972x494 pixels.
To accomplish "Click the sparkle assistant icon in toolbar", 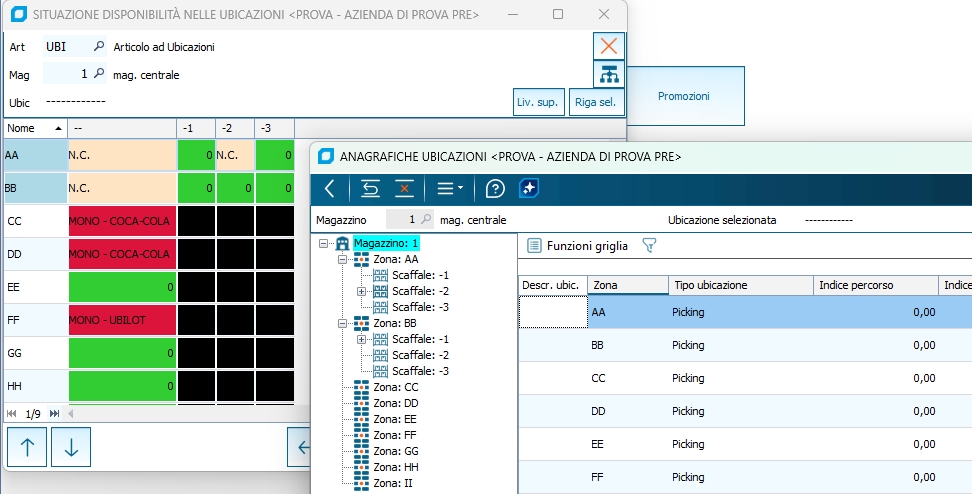I will tap(530, 188).
